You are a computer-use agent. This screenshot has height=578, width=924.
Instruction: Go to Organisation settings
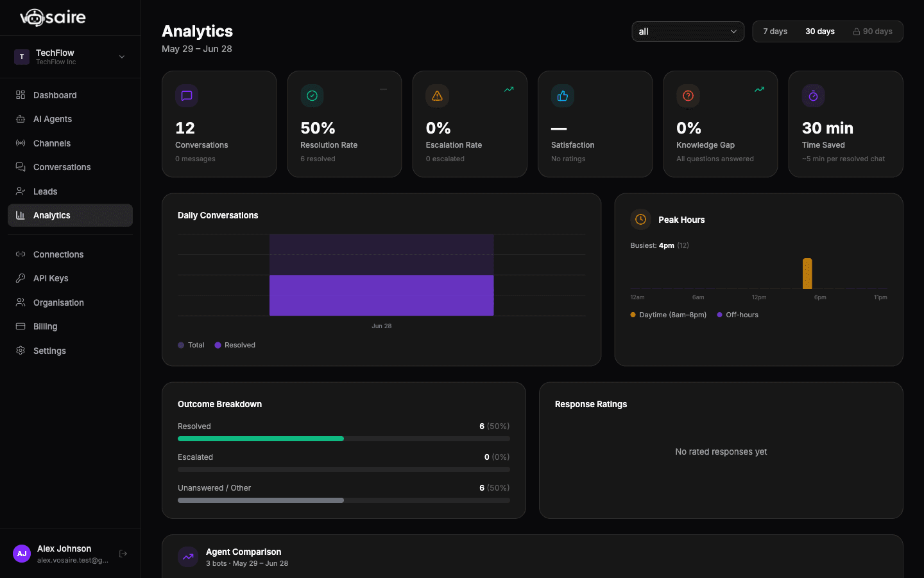tap(70, 302)
